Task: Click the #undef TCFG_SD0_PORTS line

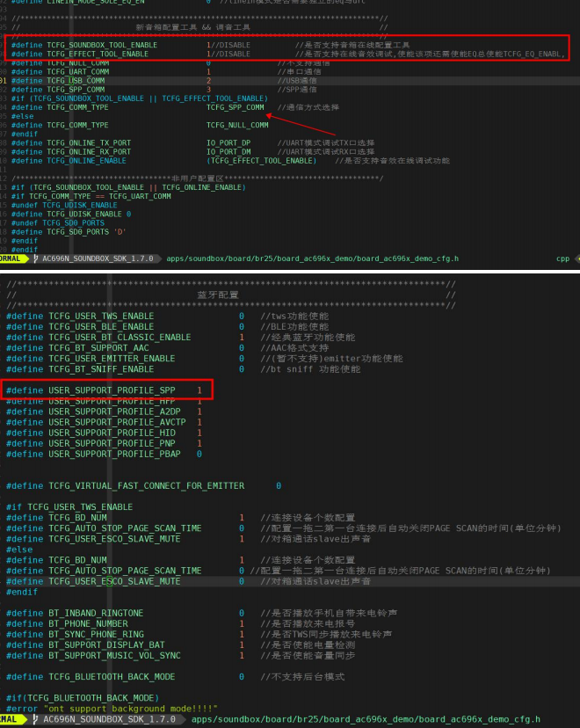Action: click(58, 222)
